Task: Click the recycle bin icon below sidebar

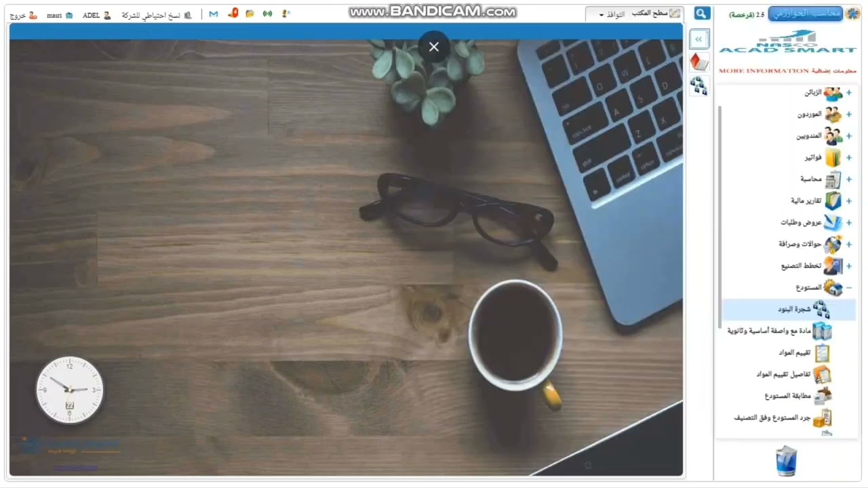Action: click(x=786, y=461)
